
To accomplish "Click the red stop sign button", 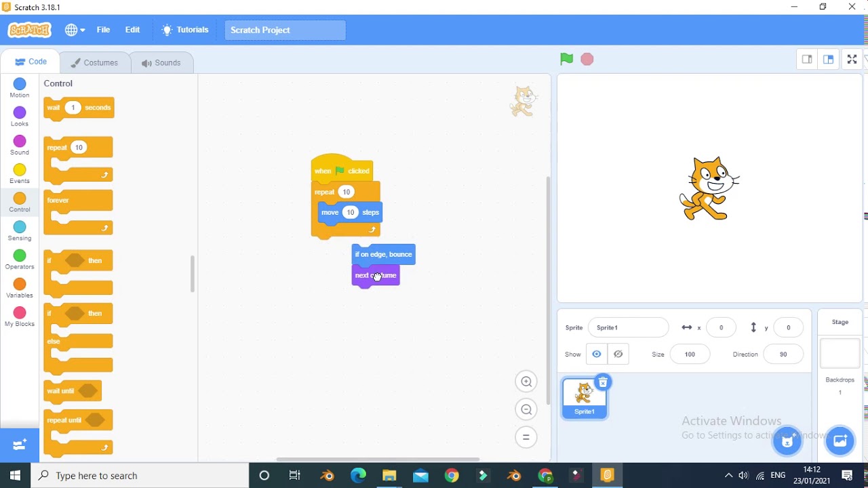I will [x=587, y=60].
